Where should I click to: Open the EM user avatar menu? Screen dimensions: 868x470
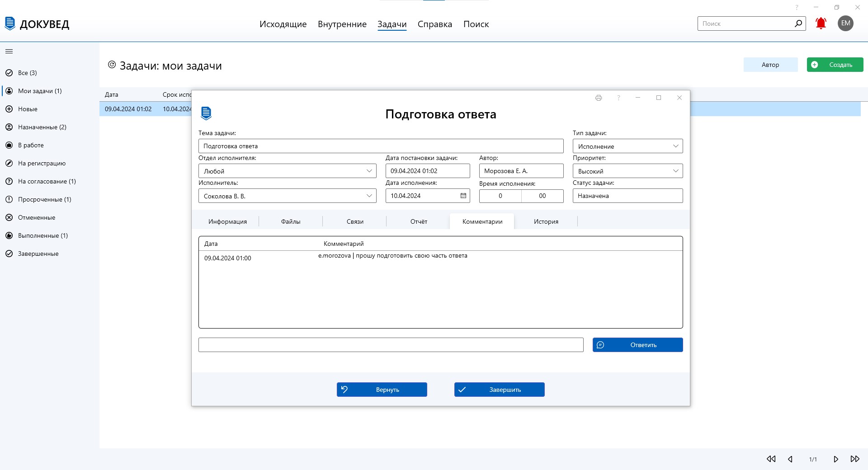(845, 23)
